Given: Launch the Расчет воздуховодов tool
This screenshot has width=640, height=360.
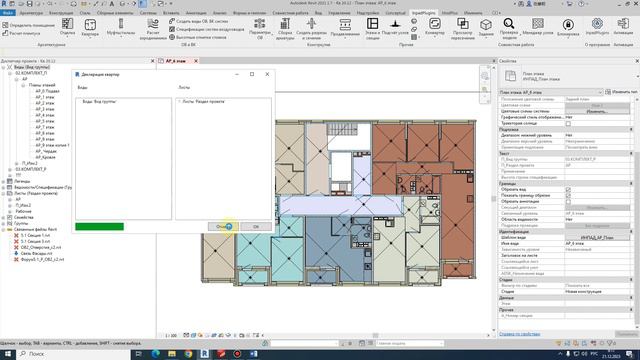Looking at the screenshot, I should (153, 29).
